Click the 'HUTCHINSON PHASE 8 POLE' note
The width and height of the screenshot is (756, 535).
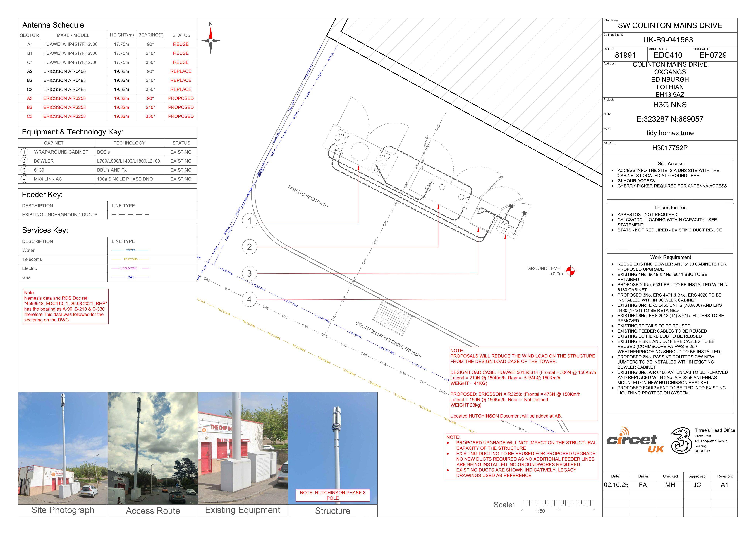point(333,495)
